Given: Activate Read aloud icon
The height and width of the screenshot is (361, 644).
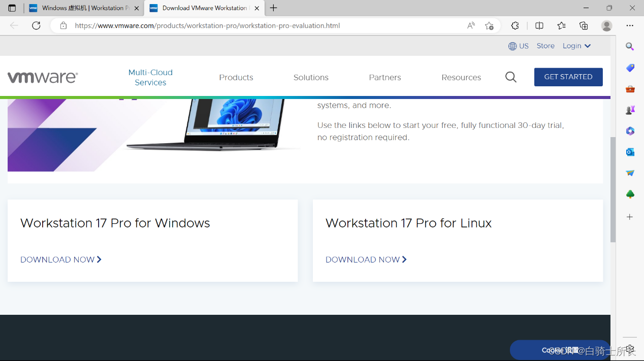Looking at the screenshot, I should pos(471,25).
